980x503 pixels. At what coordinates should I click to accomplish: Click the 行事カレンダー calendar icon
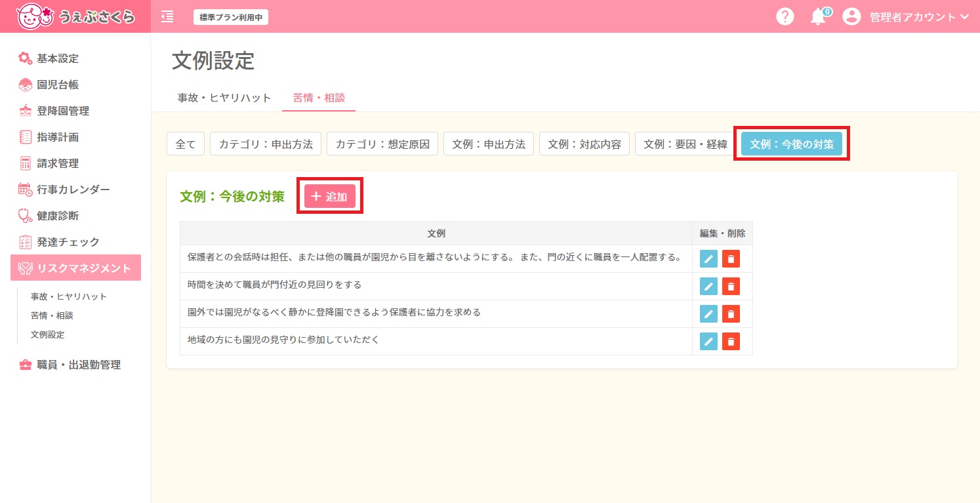pos(26,190)
